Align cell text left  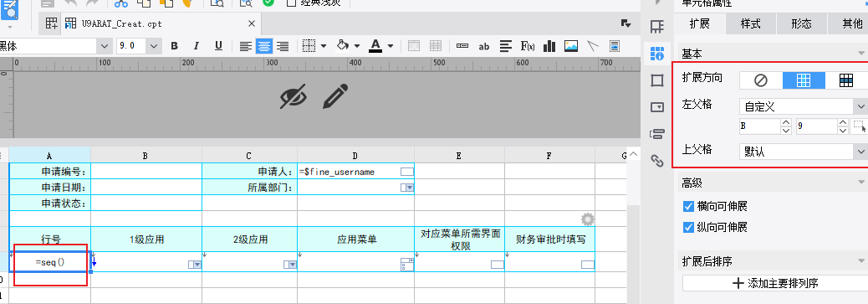click(x=246, y=46)
